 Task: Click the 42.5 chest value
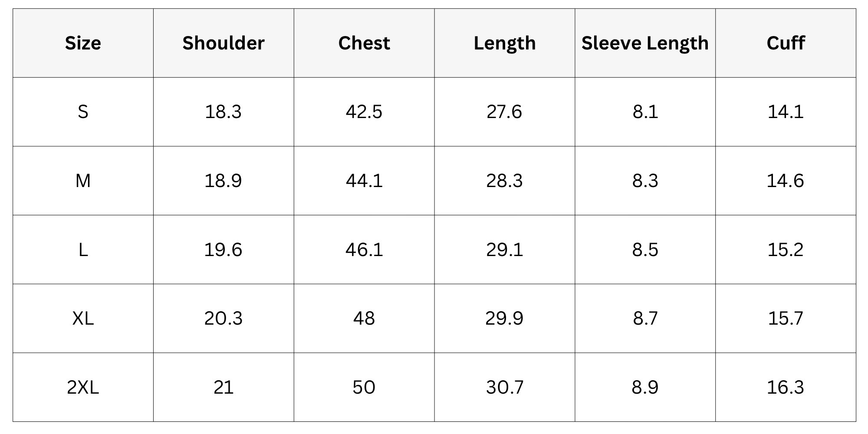click(364, 112)
